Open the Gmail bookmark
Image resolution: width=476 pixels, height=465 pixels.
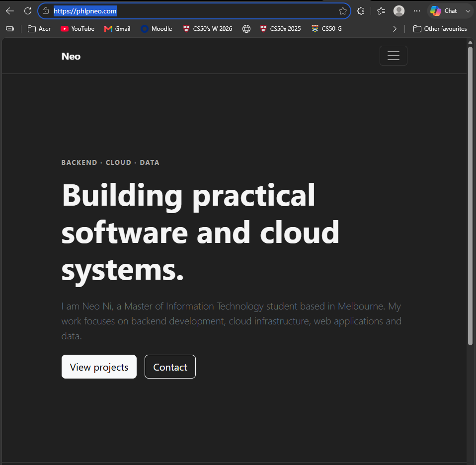point(117,29)
